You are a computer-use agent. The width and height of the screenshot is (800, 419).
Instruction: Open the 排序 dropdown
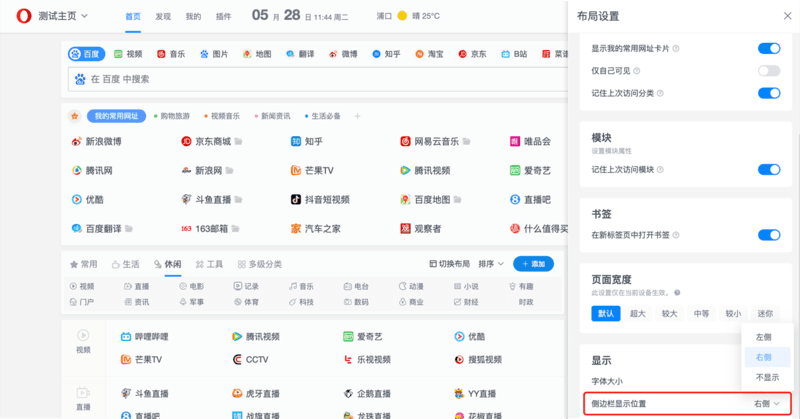[491, 264]
